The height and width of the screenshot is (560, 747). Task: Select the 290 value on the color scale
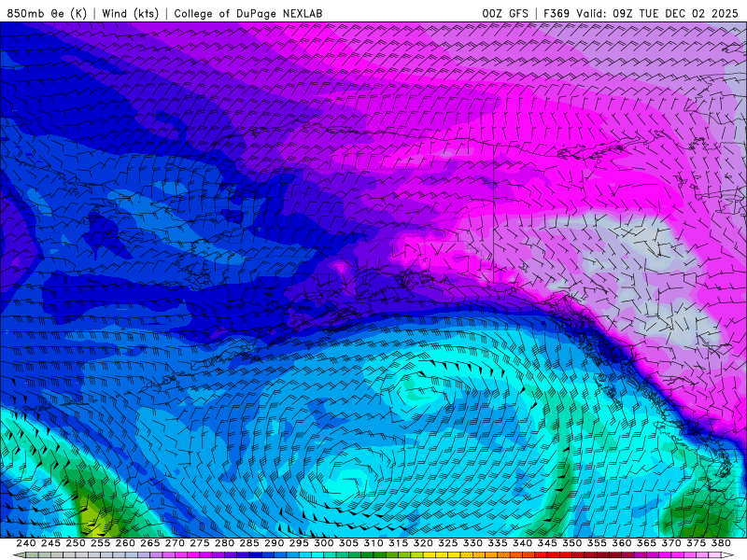click(x=274, y=543)
